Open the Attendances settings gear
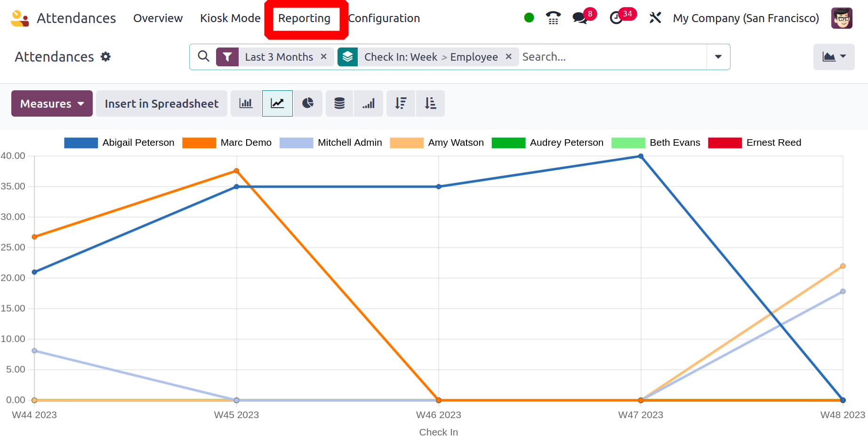Viewport: 868px width, 443px height. [106, 57]
